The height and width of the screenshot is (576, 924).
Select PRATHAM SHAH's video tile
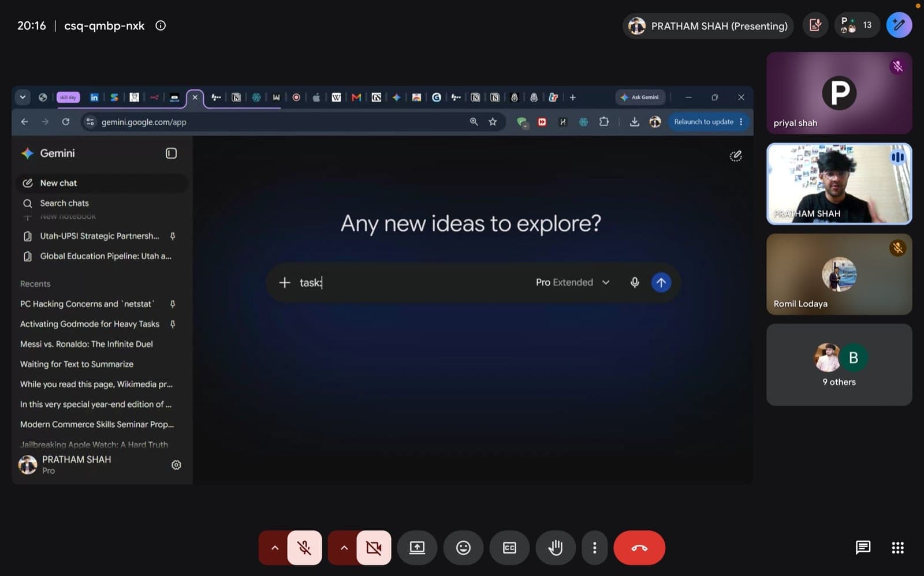point(839,184)
